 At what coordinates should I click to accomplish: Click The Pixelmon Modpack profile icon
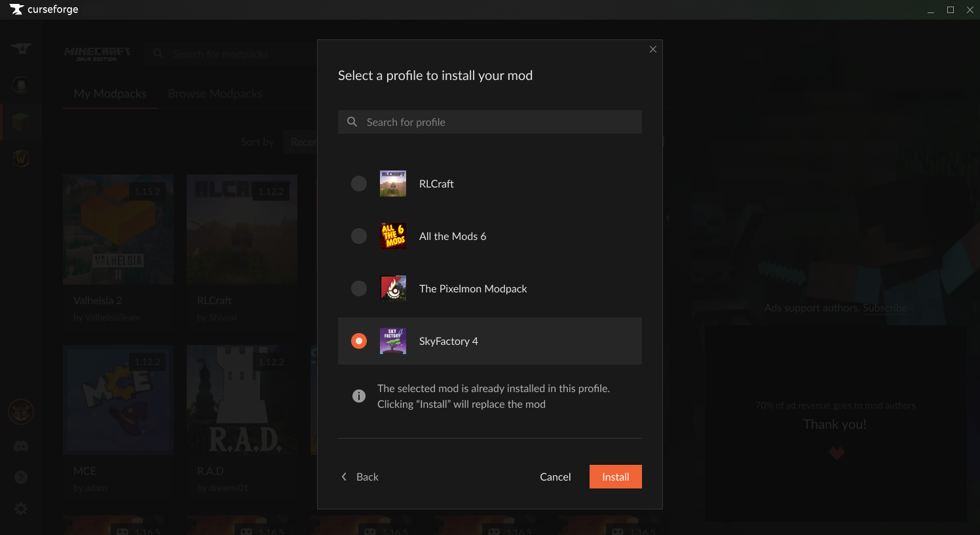(x=393, y=288)
